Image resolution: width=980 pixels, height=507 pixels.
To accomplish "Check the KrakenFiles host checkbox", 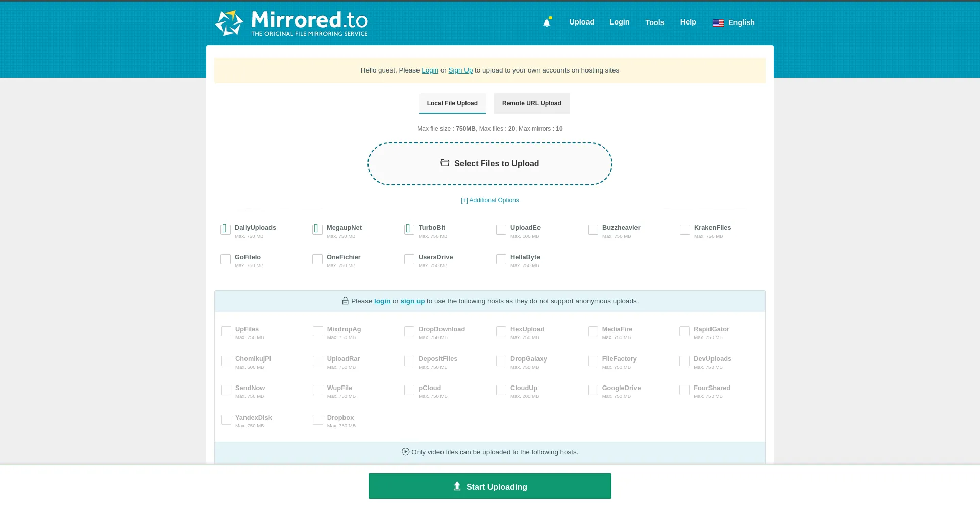I will tap(685, 230).
